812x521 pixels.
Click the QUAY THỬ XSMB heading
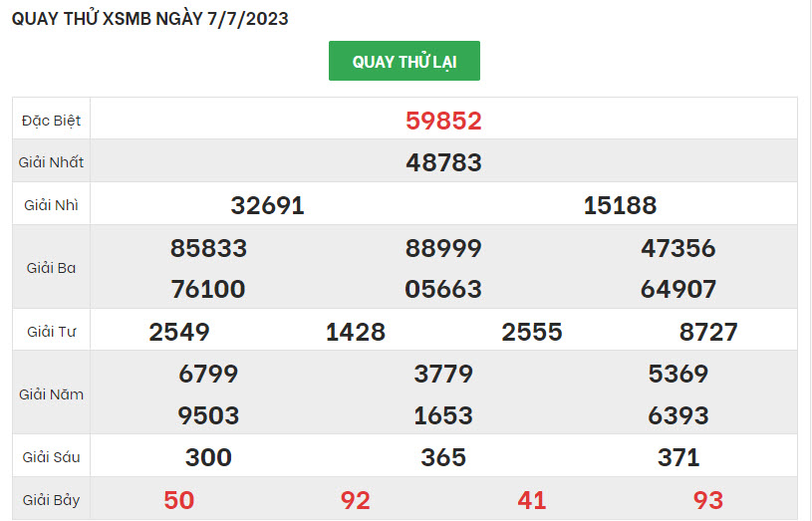(150, 19)
